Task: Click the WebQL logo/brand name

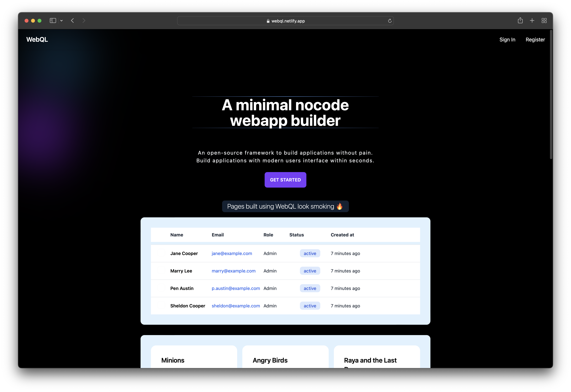Action: coord(37,39)
